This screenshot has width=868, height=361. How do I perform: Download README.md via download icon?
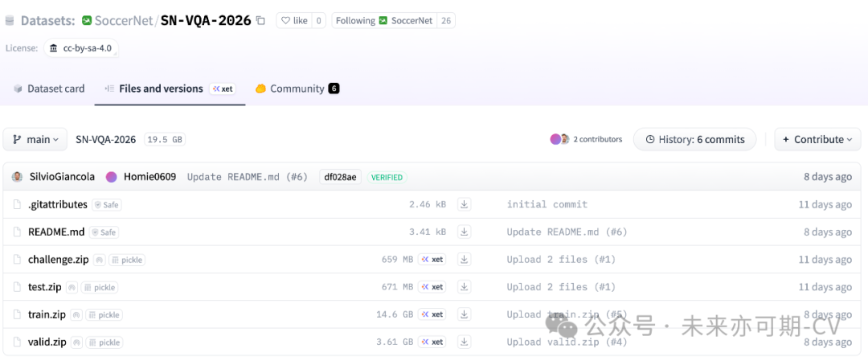tap(464, 232)
